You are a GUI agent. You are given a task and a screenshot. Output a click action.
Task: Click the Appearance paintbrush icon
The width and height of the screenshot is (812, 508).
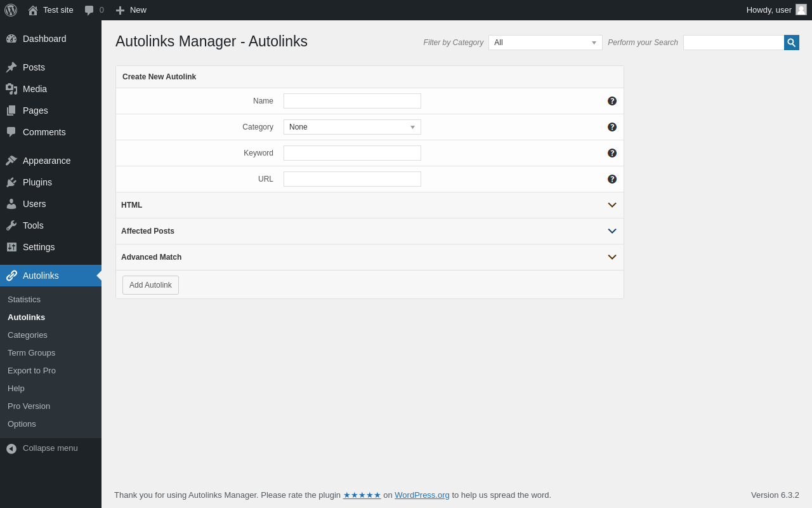coord(11,161)
